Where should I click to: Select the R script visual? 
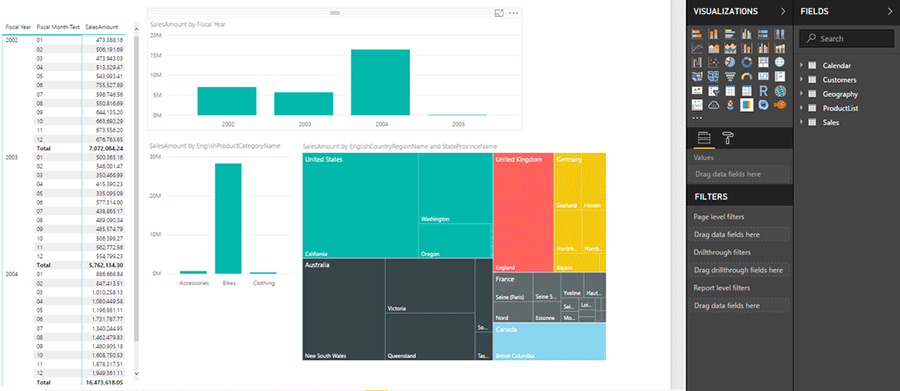763,91
